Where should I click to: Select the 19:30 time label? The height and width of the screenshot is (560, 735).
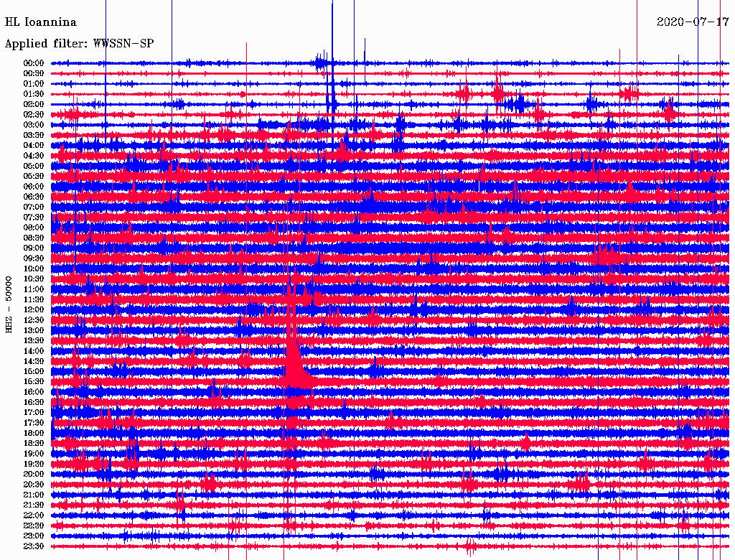point(34,465)
